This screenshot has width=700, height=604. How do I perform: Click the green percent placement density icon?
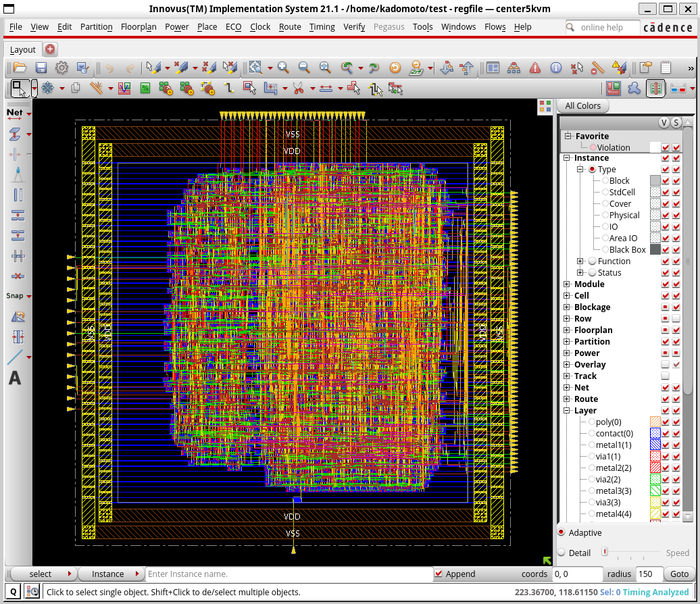click(145, 89)
